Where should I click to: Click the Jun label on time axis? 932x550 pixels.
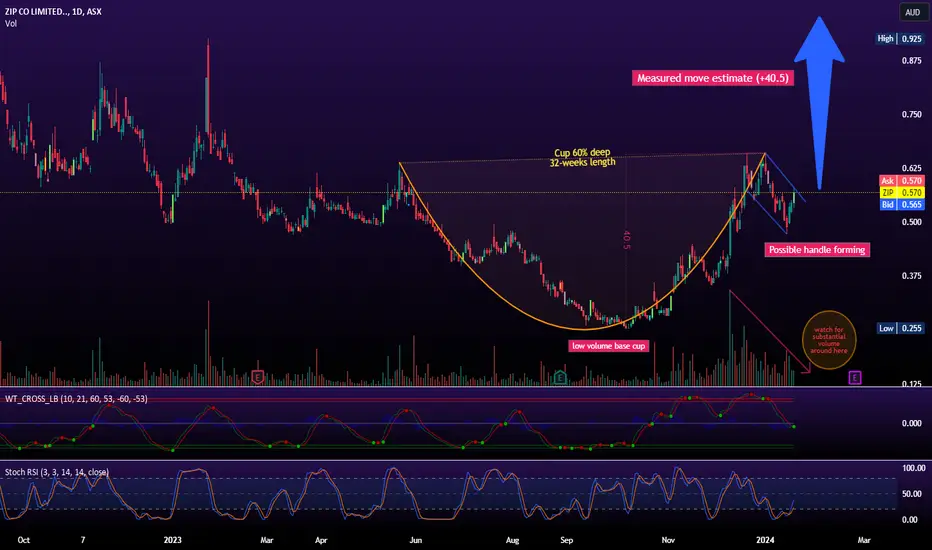click(415, 540)
